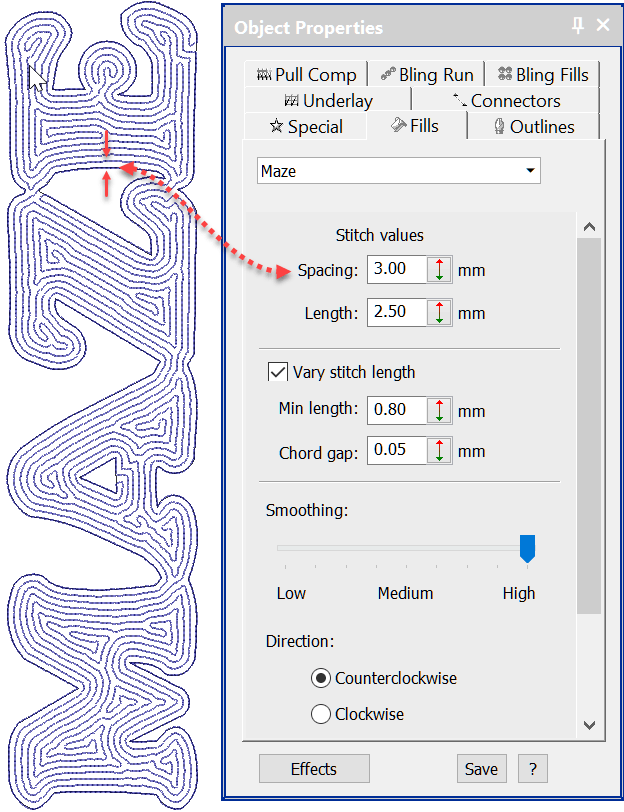The width and height of the screenshot is (624, 812).
Task: Click the help question mark icon
Action: coord(532,768)
